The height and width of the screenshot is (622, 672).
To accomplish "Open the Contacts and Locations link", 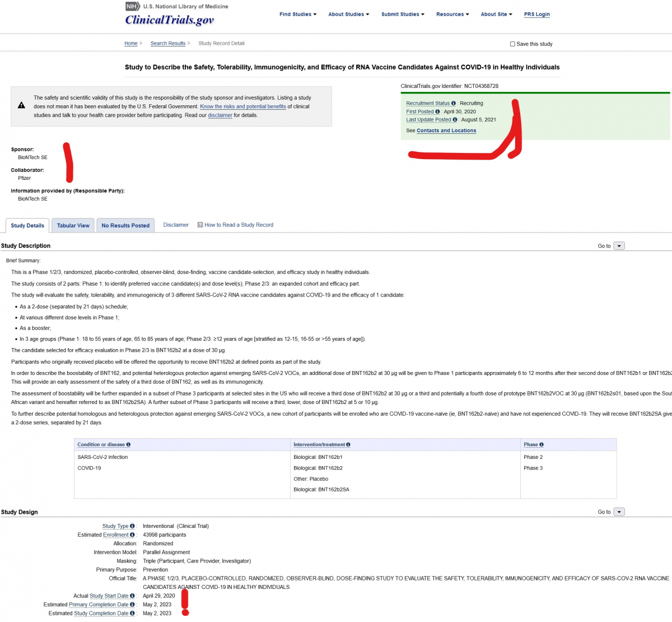I will coord(446,131).
